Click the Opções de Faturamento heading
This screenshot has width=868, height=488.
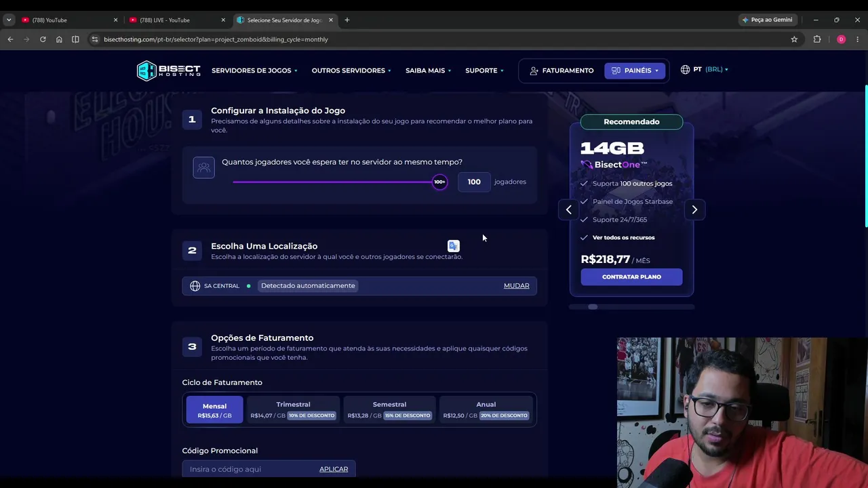click(x=262, y=338)
